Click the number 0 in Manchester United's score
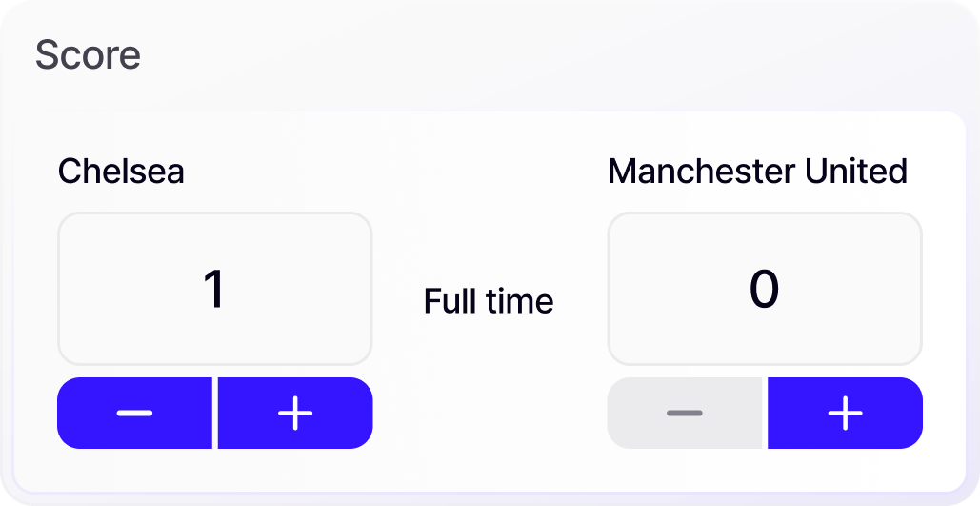Viewport: 980px width, 506px height. click(x=765, y=289)
